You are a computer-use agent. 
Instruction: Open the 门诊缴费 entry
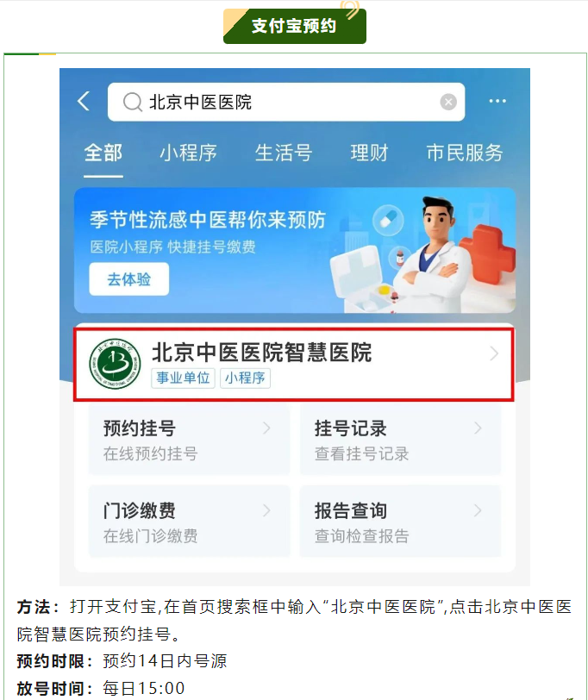click(x=190, y=522)
